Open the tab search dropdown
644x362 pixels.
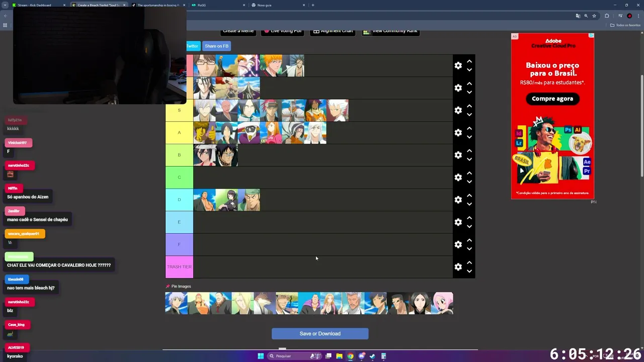coord(5,5)
